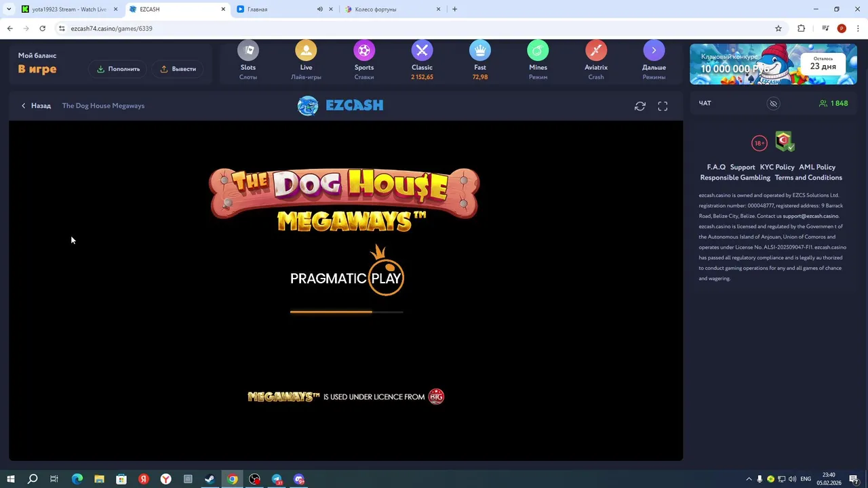Open the Fast games crown icon
The width and height of the screenshot is (868, 488).
click(480, 50)
